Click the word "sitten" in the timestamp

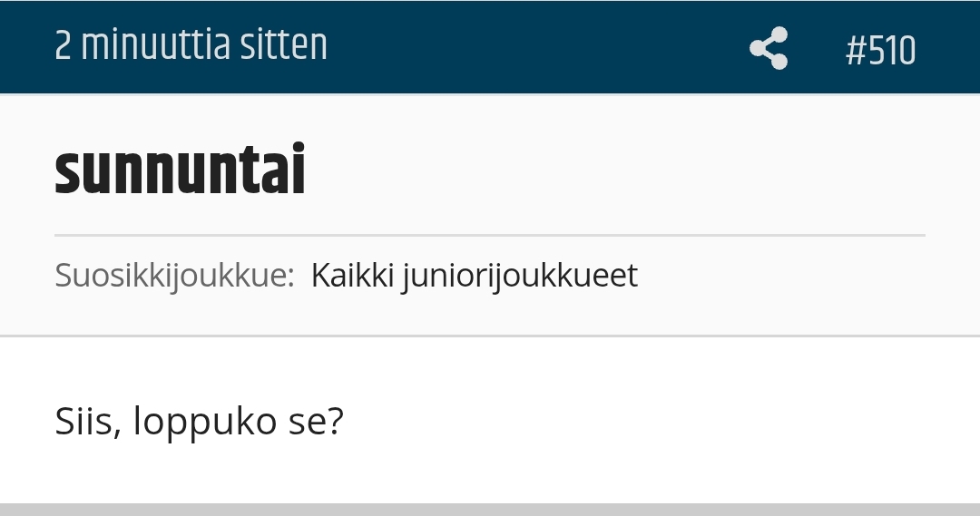click(283, 46)
